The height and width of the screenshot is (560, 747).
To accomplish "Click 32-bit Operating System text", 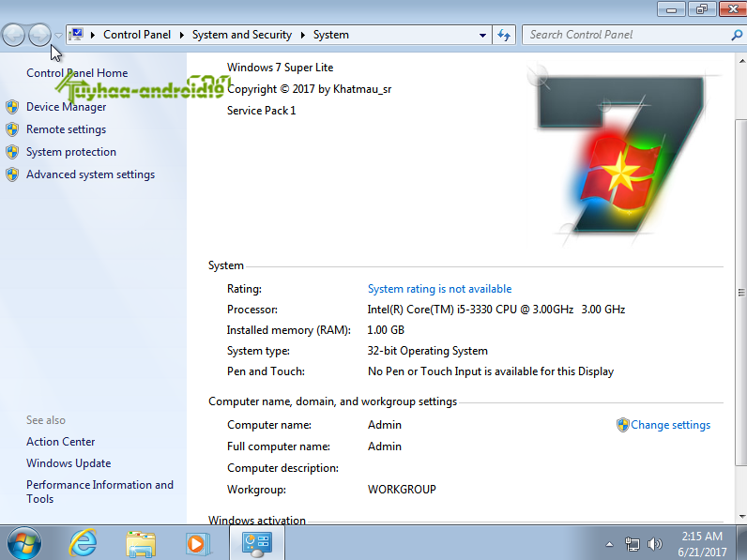I will pos(427,351).
